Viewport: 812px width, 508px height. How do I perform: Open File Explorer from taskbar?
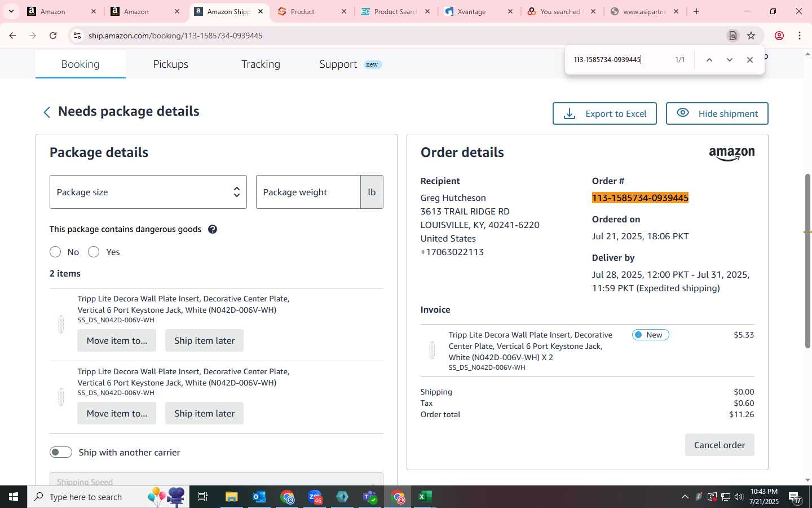pyautogui.click(x=231, y=497)
